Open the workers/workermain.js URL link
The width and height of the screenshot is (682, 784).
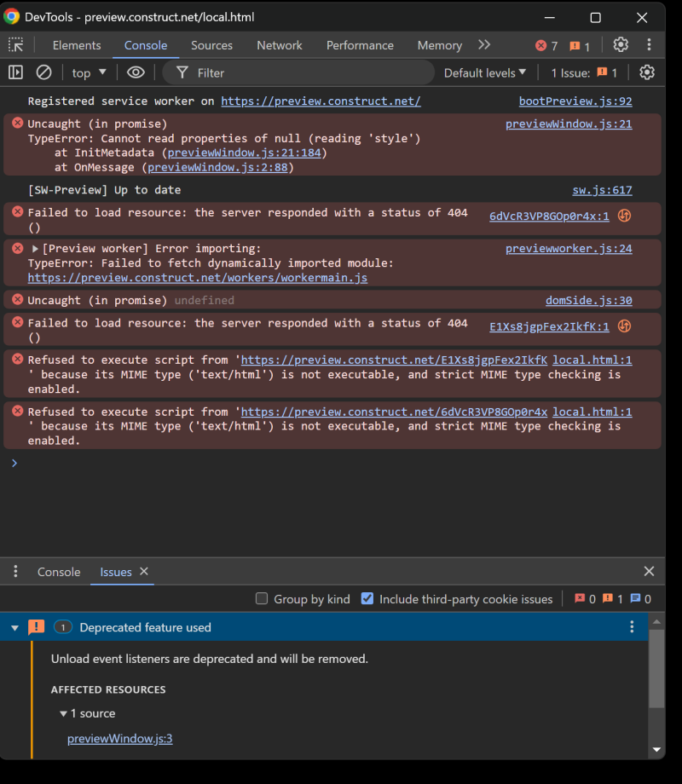198,278
